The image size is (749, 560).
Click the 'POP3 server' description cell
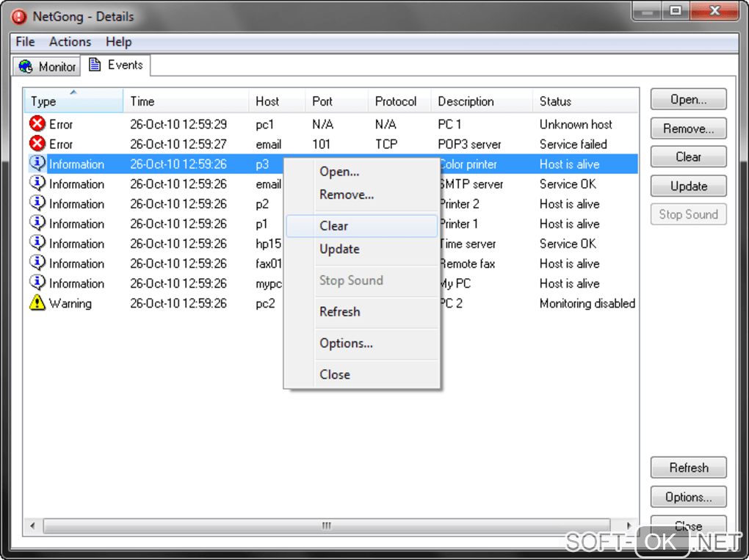(469, 144)
